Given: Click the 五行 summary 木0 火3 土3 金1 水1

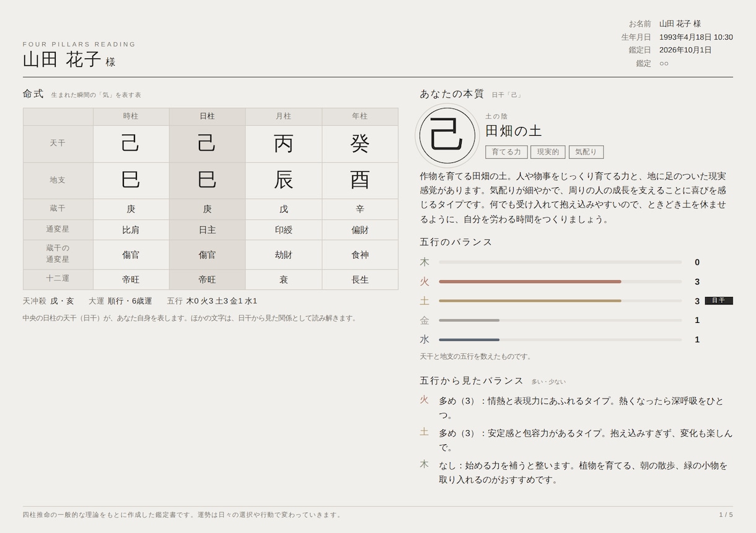Looking at the screenshot, I should point(221,301).
